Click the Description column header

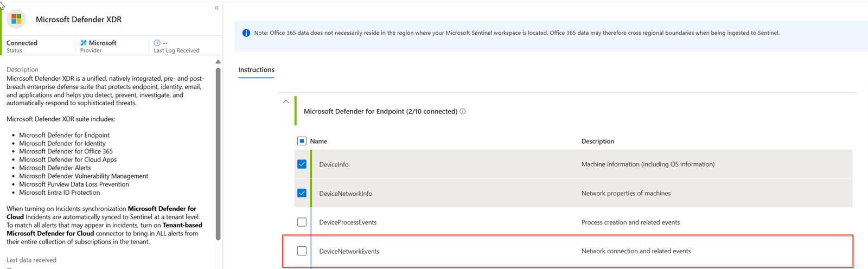pyautogui.click(x=597, y=142)
